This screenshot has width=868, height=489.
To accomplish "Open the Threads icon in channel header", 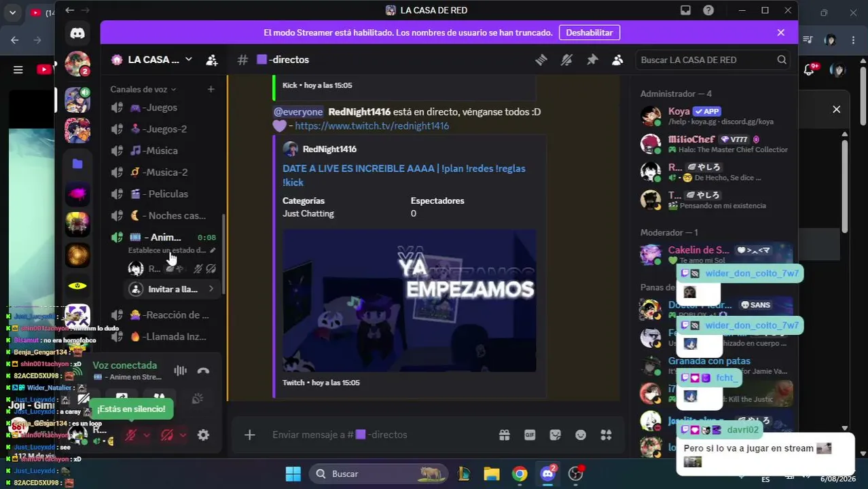I will click(x=541, y=60).
